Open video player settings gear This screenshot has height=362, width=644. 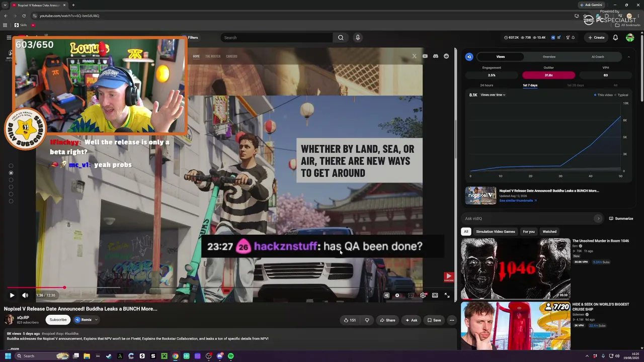[x=423, y=296]
